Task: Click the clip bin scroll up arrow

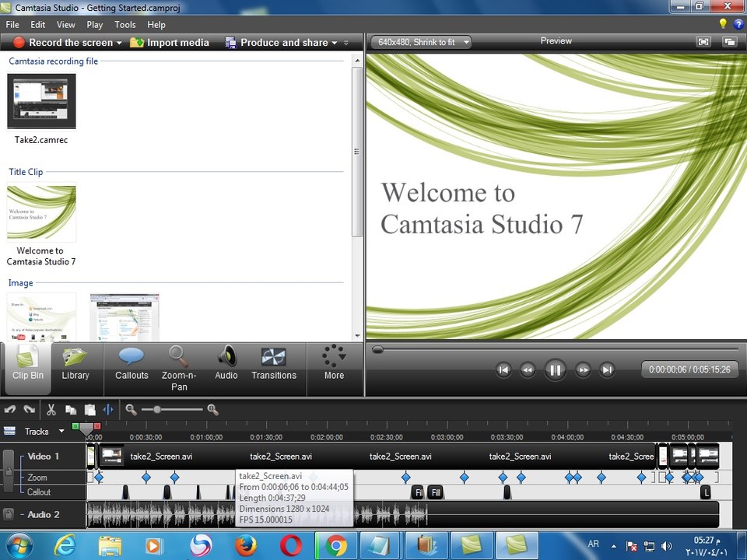Action: [357, 61]
